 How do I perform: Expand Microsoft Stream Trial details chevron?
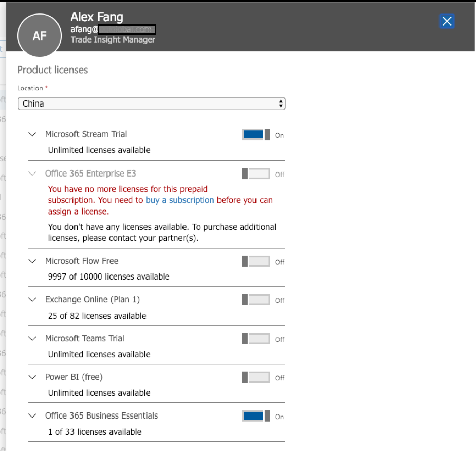pos(32,134)
